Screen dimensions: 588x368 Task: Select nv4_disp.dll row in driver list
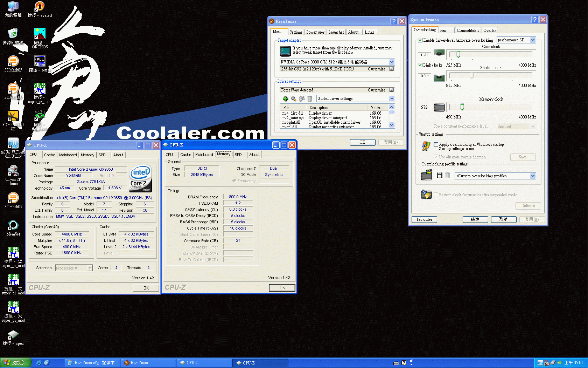point(334,113)
